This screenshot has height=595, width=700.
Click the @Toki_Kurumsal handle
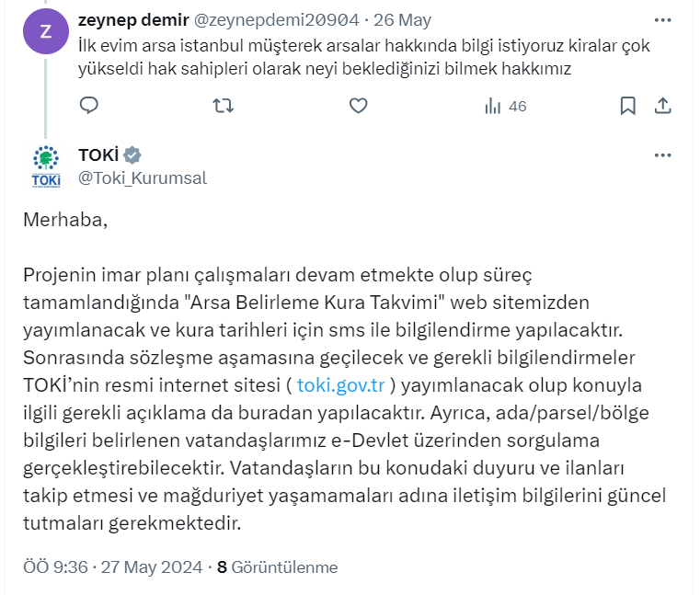(x=143, y=177)
